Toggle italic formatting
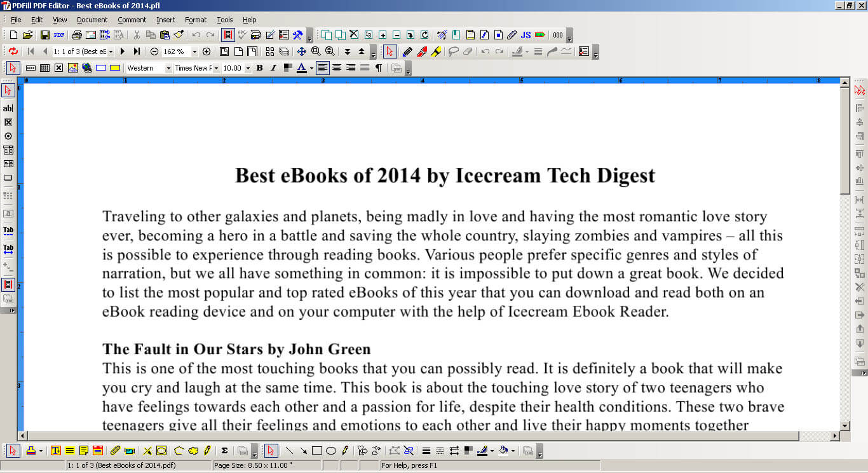 click(273, 68)
